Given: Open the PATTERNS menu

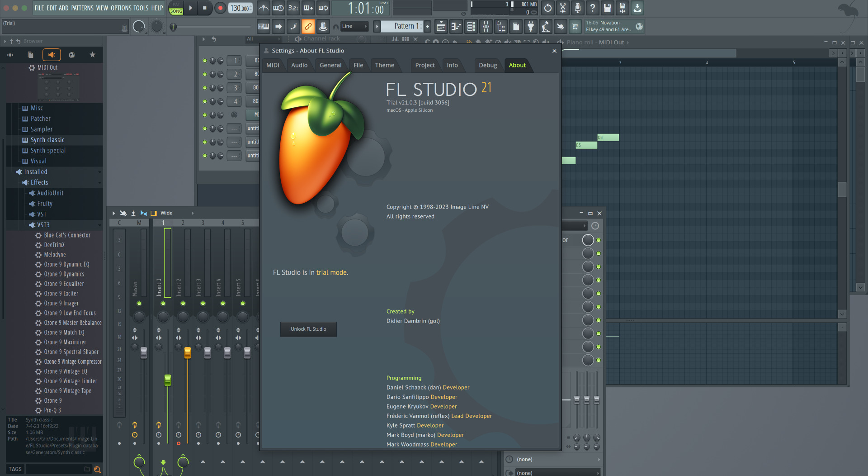Looking at the screenshot, I should tap(82, 8).
